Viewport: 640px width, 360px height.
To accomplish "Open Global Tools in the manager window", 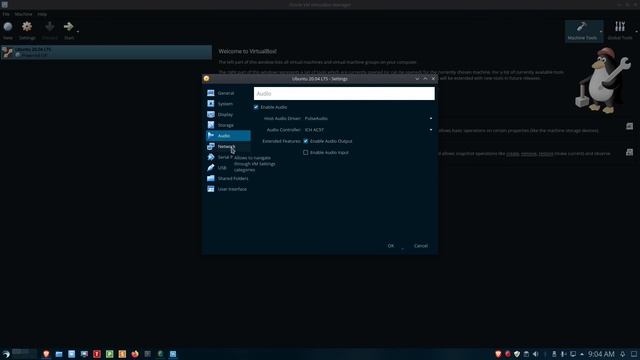I will [620, 31].
